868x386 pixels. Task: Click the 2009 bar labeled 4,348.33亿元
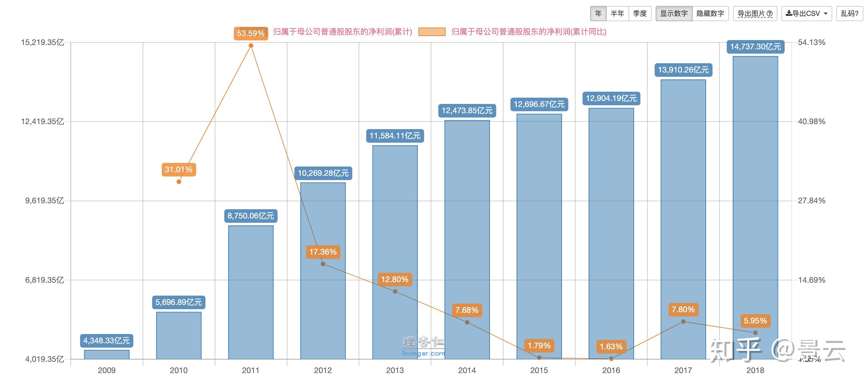[107, 354]
